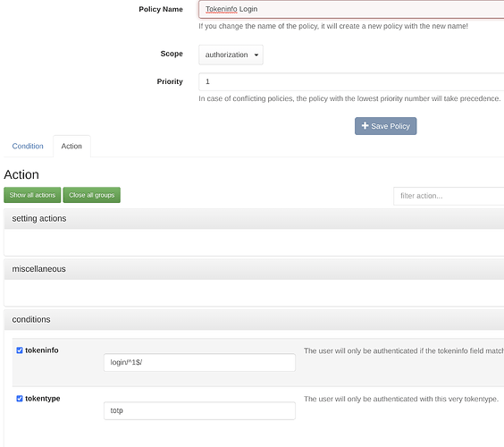Click the tokentype value field totp
Screen dimensions: 504x447
(199, 410)
